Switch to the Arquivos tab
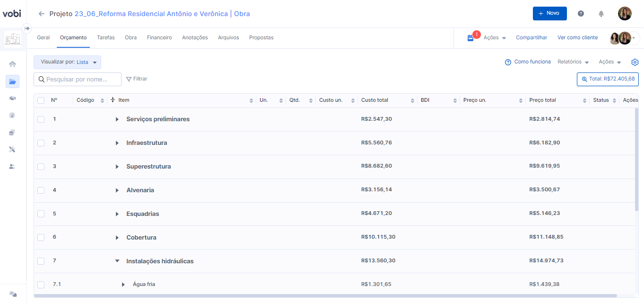 click(228, 38)
